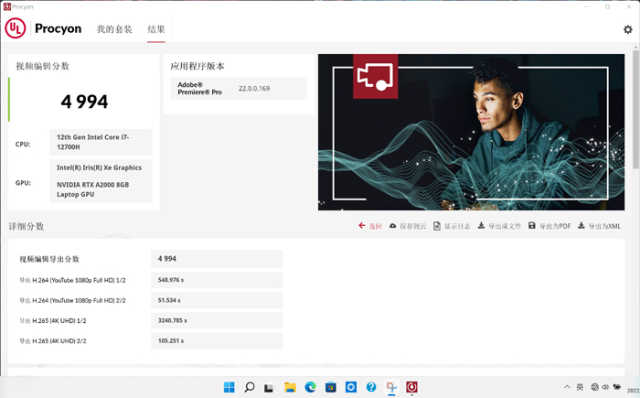Screen dimensions: 640x398
Task: Open the Windows Start menu
Action: (x=229, y=387)
